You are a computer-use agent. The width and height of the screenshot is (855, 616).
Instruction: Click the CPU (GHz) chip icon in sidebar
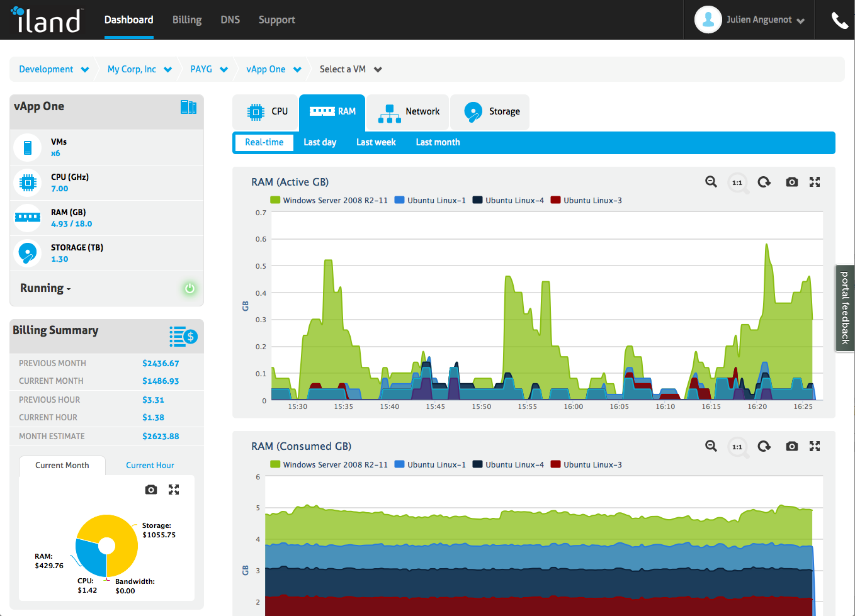[x=28, y=183]
